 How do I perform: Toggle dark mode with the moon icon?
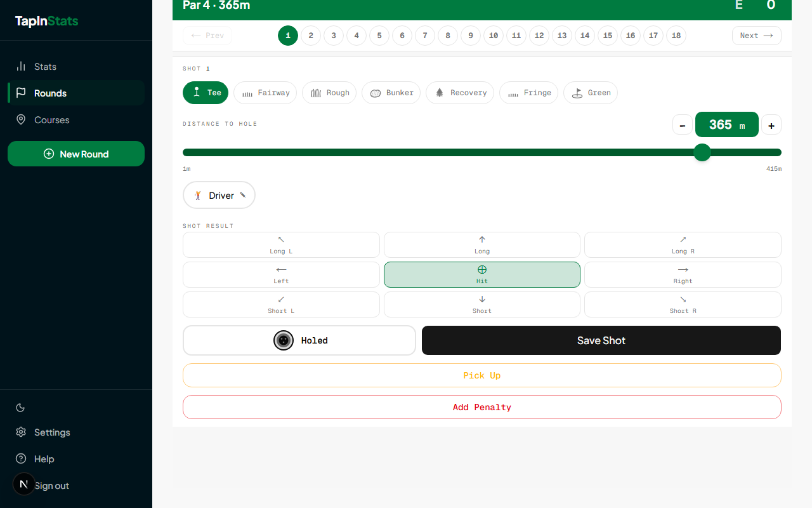(20, 407)
